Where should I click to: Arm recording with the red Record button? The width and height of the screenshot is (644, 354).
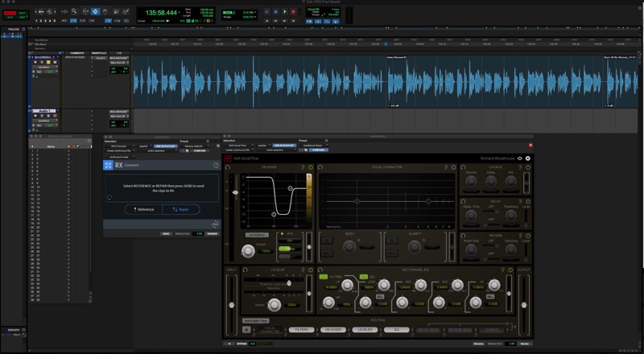293,12
